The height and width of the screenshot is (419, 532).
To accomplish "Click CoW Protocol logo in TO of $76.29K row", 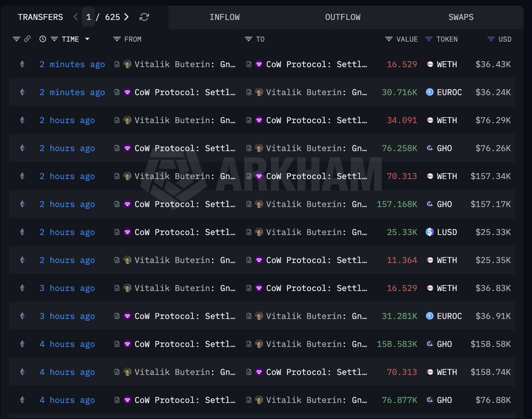I will [x=259, y=120].
